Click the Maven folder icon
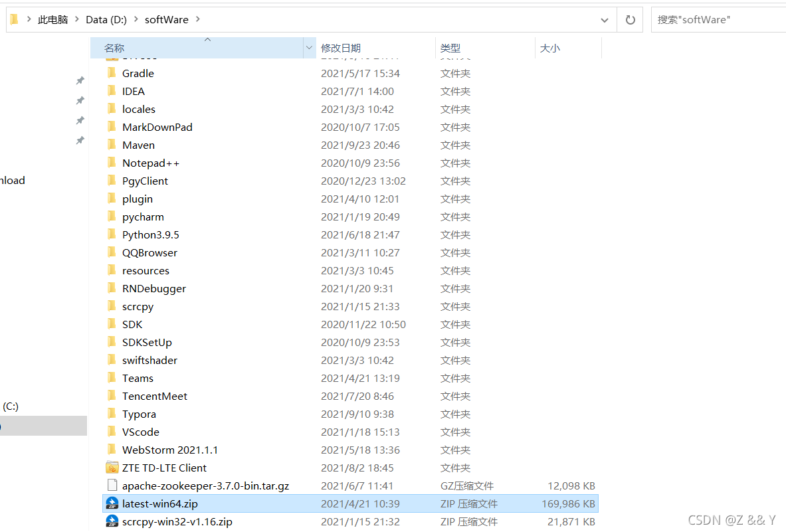The height and width of the screenshot is (532, 786). [x=112, y=145]
